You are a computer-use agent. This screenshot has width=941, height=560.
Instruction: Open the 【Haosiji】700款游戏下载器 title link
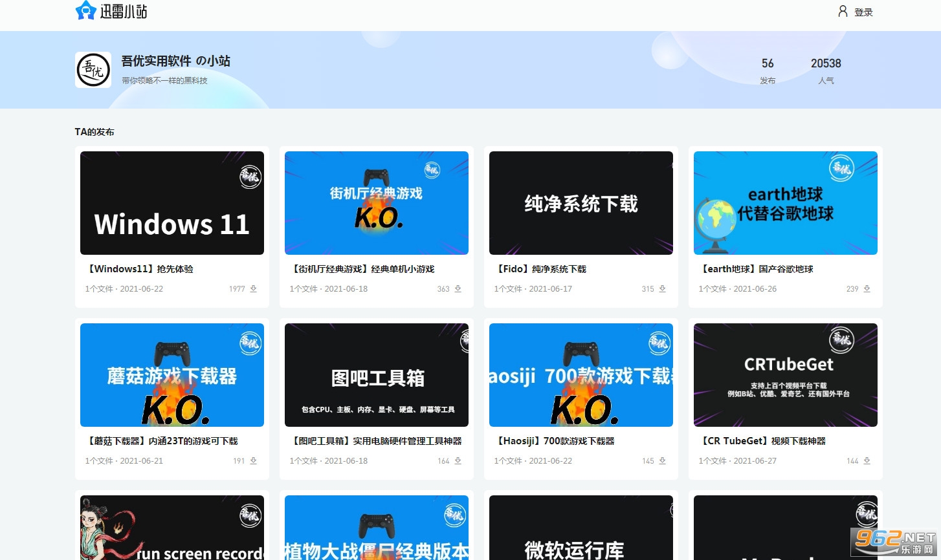point(555,441)
